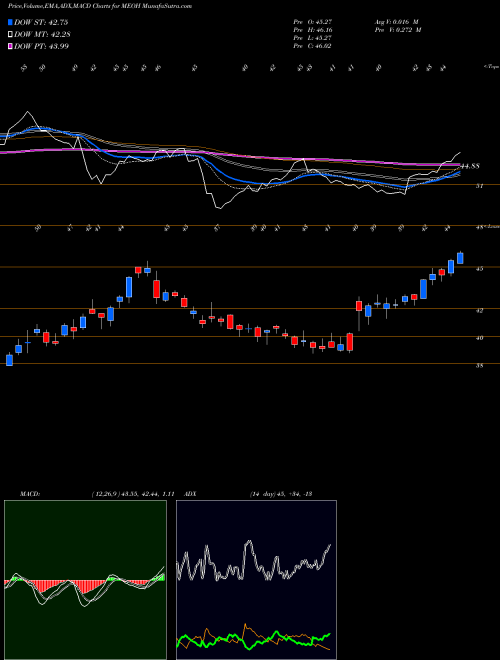
Task: Click the blue DOW ST legend swatch
Action: [x=10, y=22]
